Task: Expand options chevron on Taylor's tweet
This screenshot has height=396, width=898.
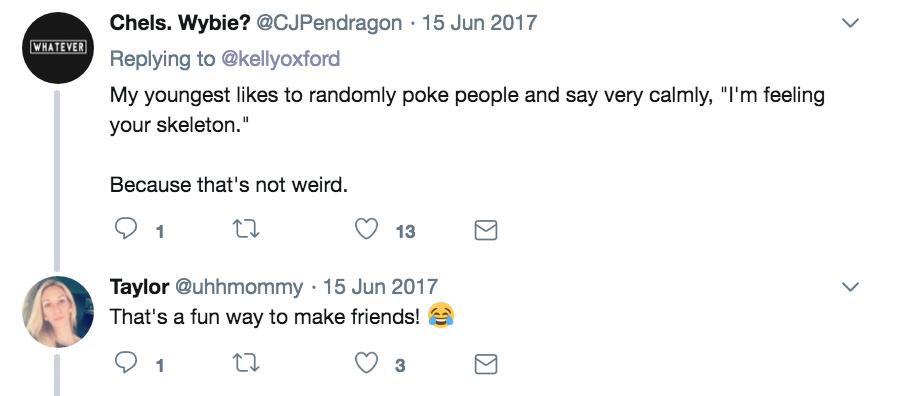Action: coord(852,286)
